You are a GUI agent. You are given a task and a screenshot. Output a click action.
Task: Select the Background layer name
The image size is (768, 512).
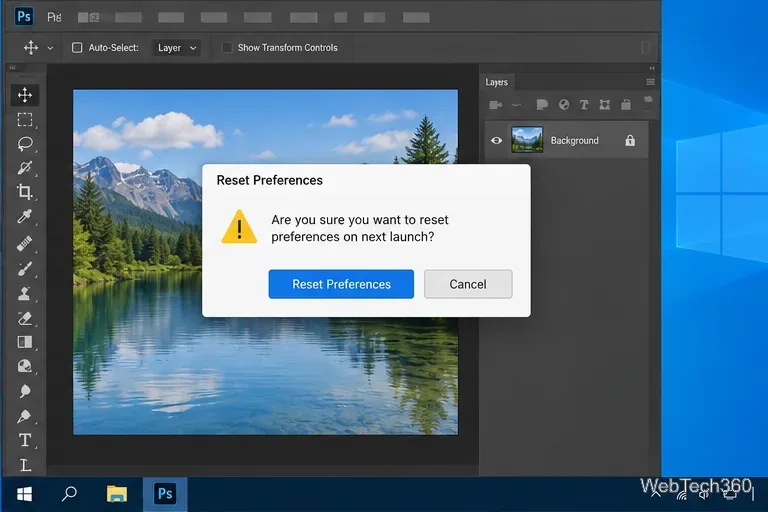(x=575, y=141)
